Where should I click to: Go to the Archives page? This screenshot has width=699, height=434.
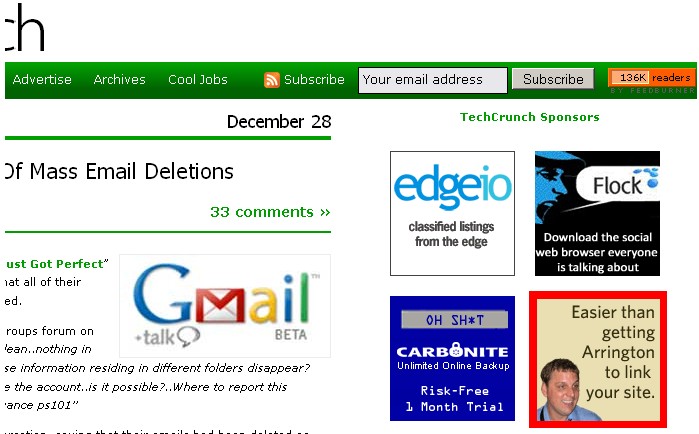[119, 80]
